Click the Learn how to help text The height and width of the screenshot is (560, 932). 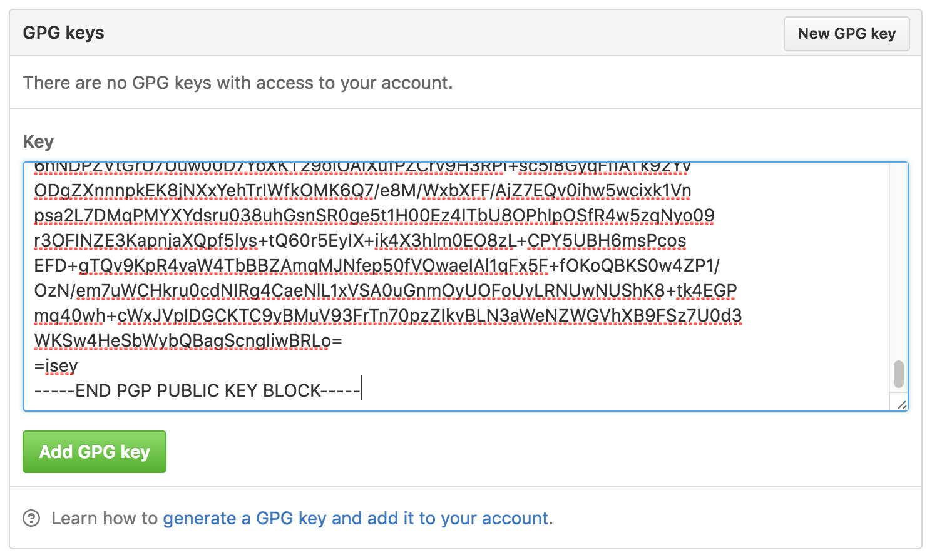(106, 518)
